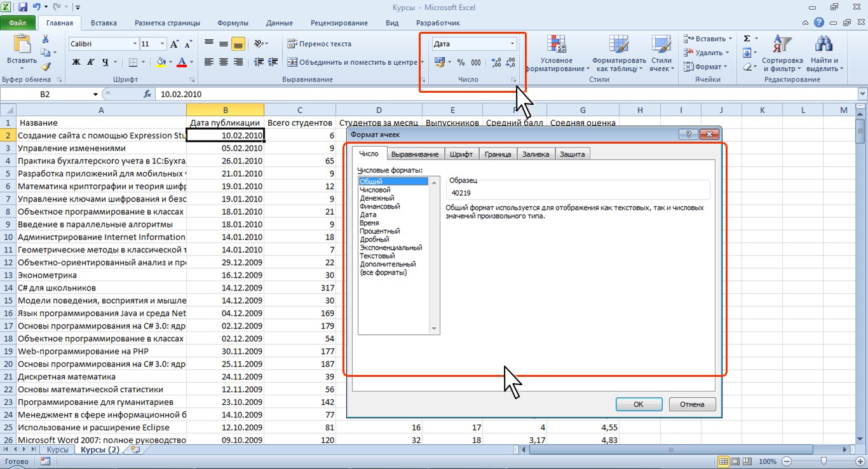The image size is (868, 469).
Task: Click the Decrease Decimal icon
Action: (510, 62)
